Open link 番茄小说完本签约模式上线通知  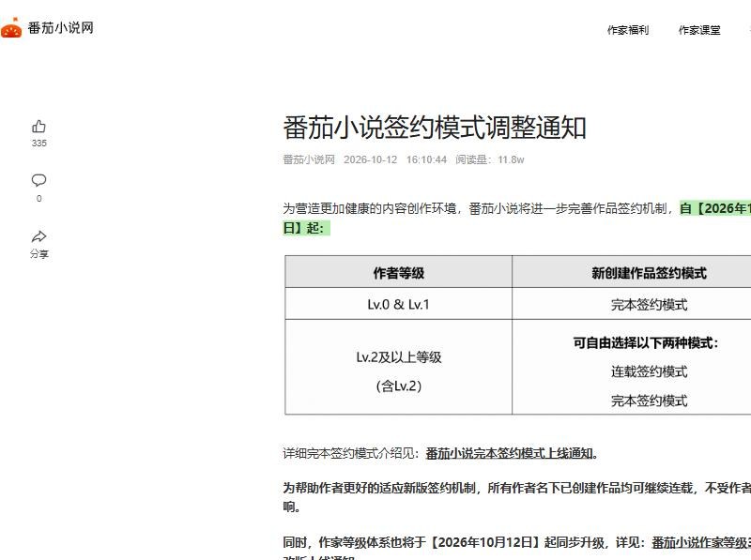509,453
